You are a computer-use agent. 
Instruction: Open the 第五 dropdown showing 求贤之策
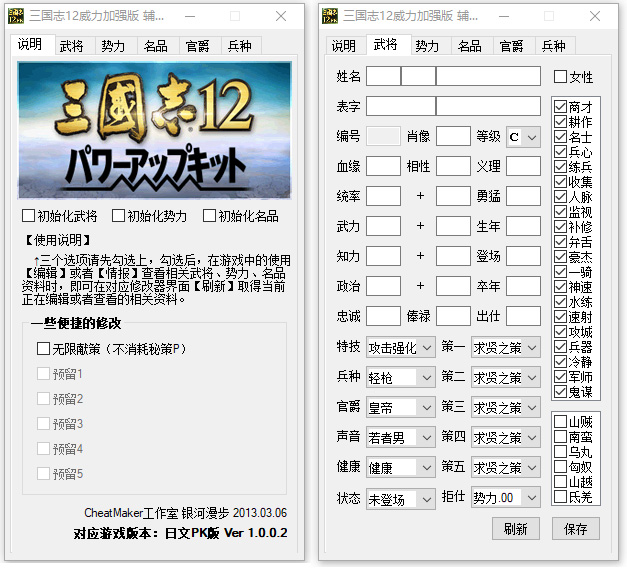[x=506, y=467]
